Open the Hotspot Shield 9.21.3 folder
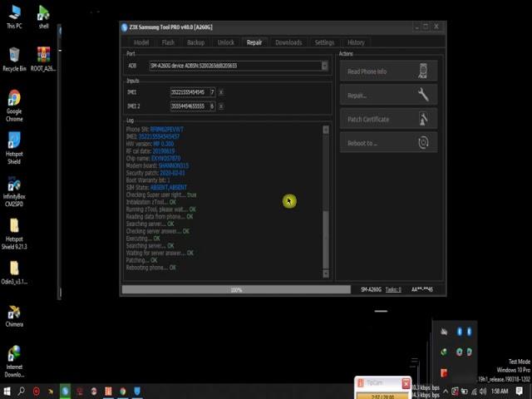 (x=14, y=234)
